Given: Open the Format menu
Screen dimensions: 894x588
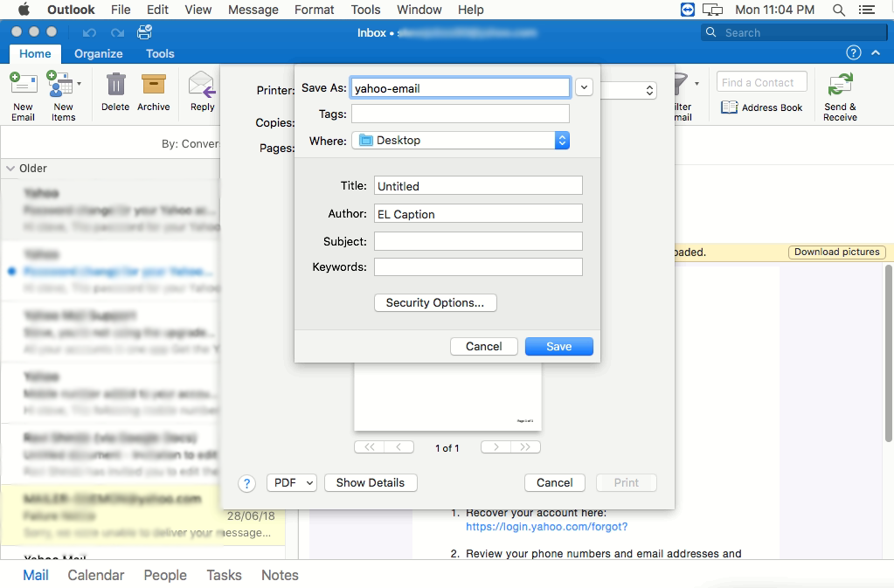Looking at the screenshot, I should tap(314, 10).
